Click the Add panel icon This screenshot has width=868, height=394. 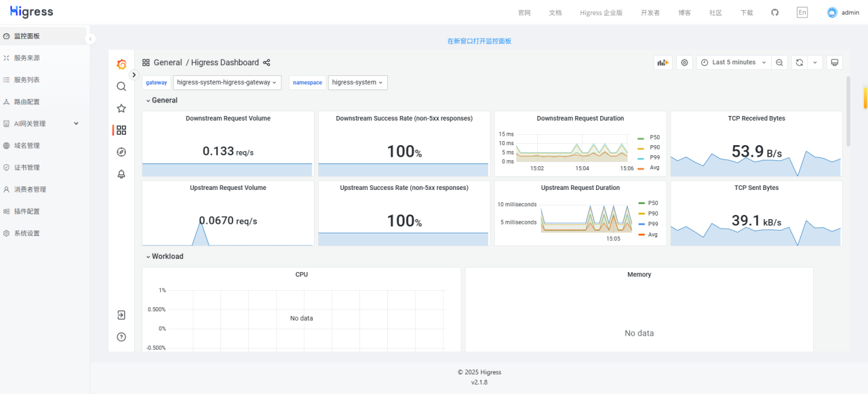tap(663, 62)
